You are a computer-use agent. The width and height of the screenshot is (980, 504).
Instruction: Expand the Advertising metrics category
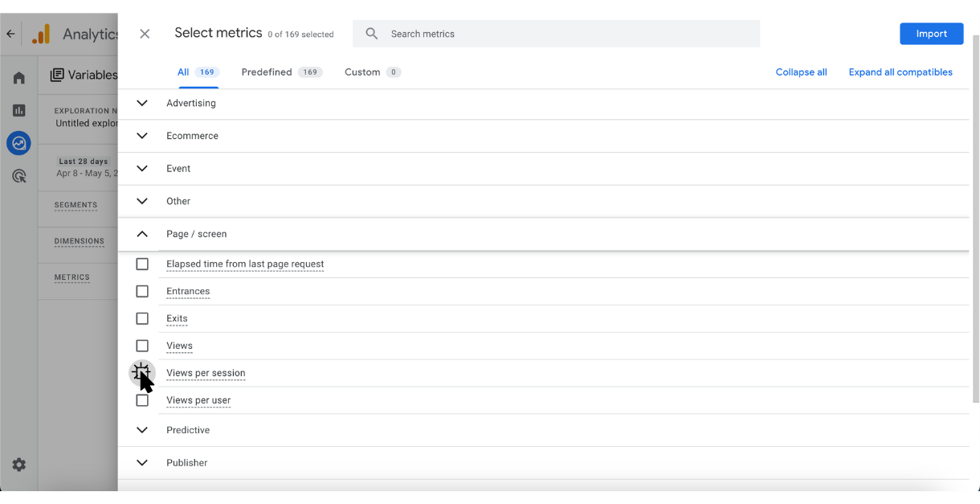point(142,103)
